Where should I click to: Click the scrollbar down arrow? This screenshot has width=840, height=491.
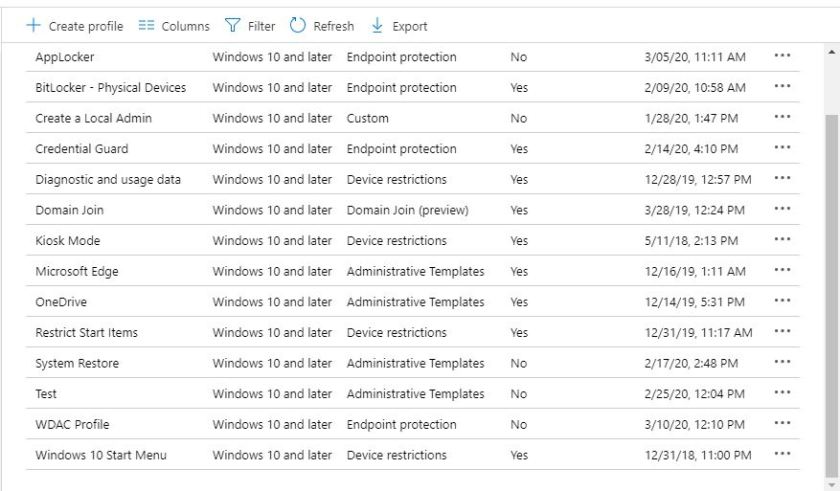(x=832, y=480)
